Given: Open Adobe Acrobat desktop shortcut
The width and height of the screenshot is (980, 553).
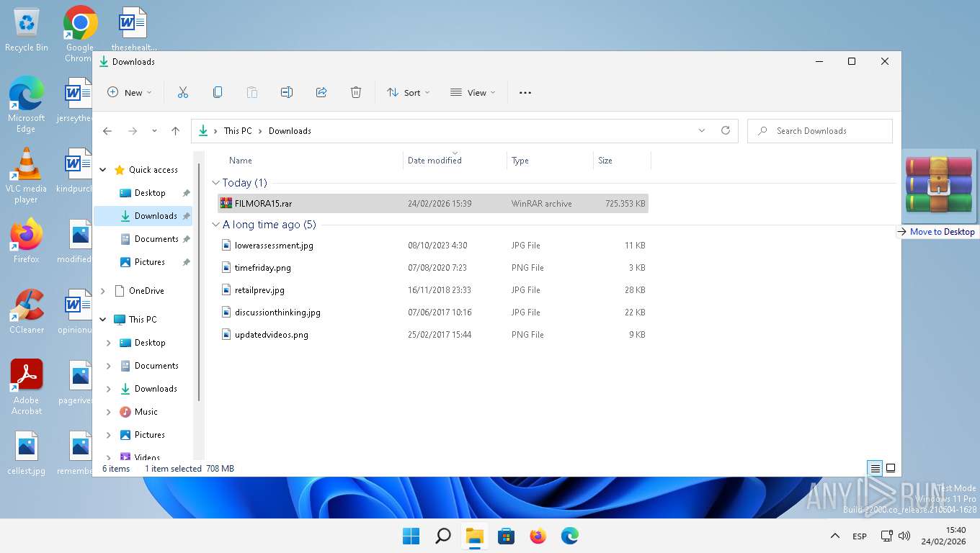Looking at the screenshot, I should pos(27,387).
